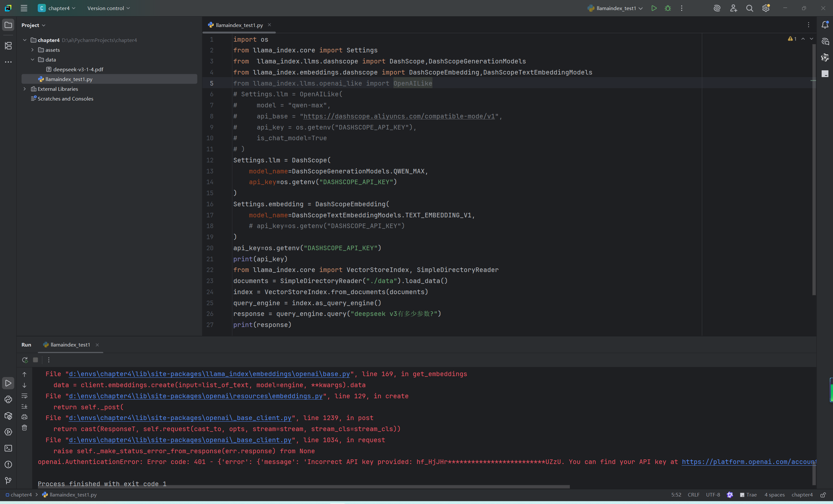Open Run panel more options

[x=49, y=360]
